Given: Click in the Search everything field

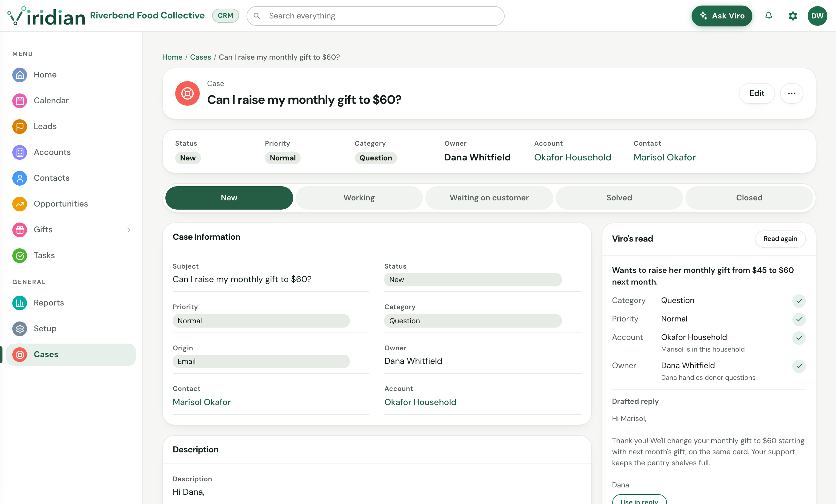Looking at the screenshot, I should pyautogui.click(x=375, y=16).
